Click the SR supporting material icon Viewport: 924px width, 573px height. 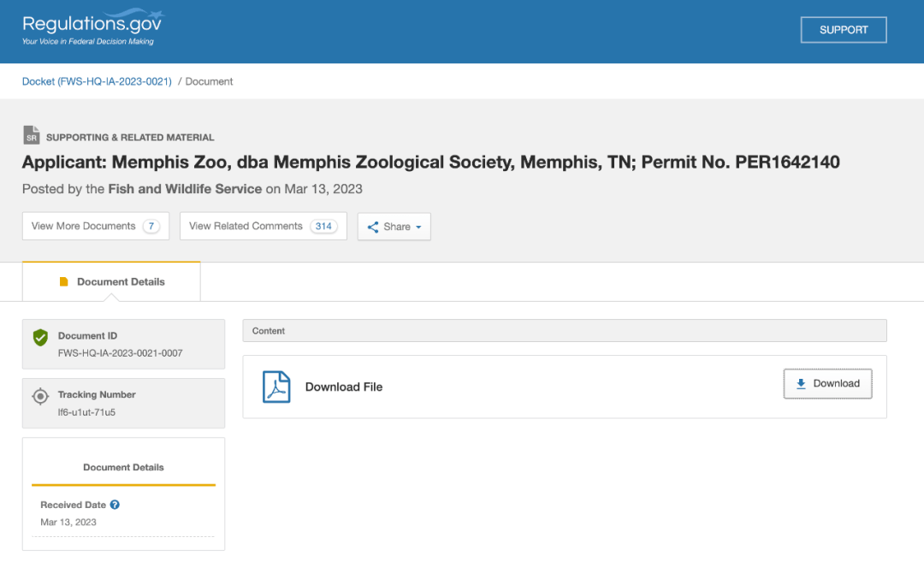point(32,135)
